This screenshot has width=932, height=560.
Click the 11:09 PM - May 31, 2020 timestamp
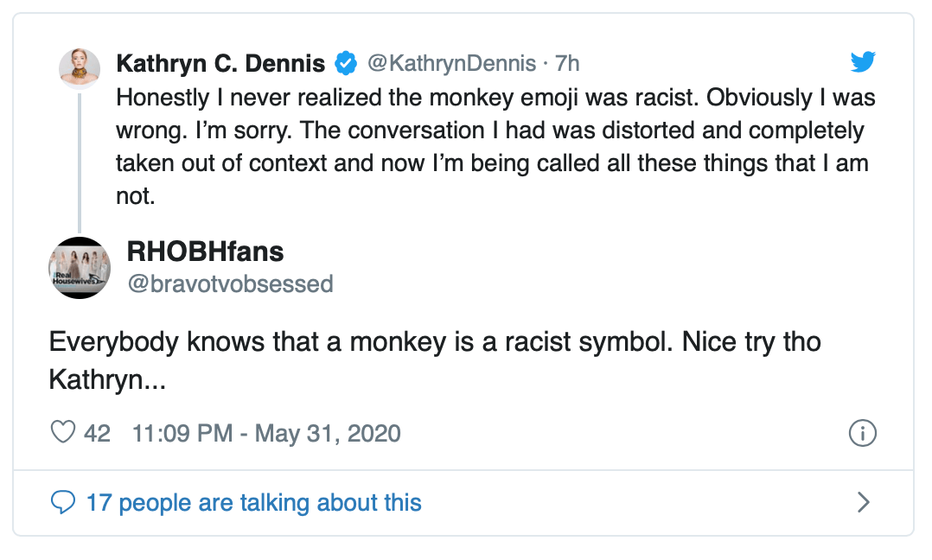click(x=266, y=433)
